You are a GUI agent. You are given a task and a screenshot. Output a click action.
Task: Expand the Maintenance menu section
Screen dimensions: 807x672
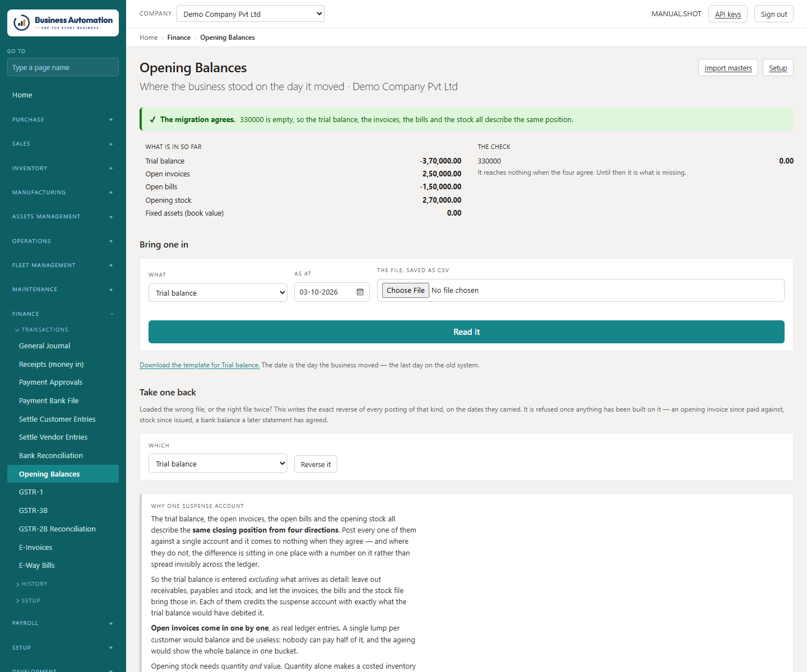click(x=63, y=290)
